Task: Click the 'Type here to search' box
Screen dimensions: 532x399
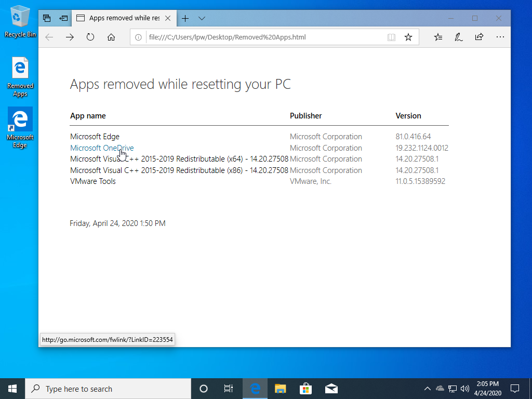Action: pos(108,389)
